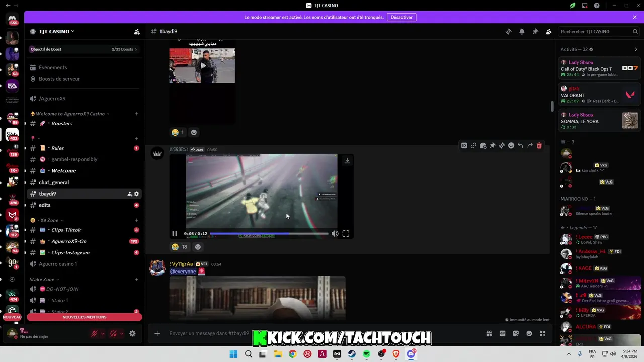Copy message ID from hover toolbar

click(x=464, y=145)
